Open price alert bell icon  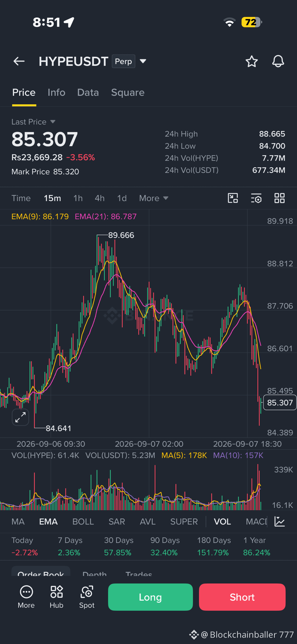point(278,61)
